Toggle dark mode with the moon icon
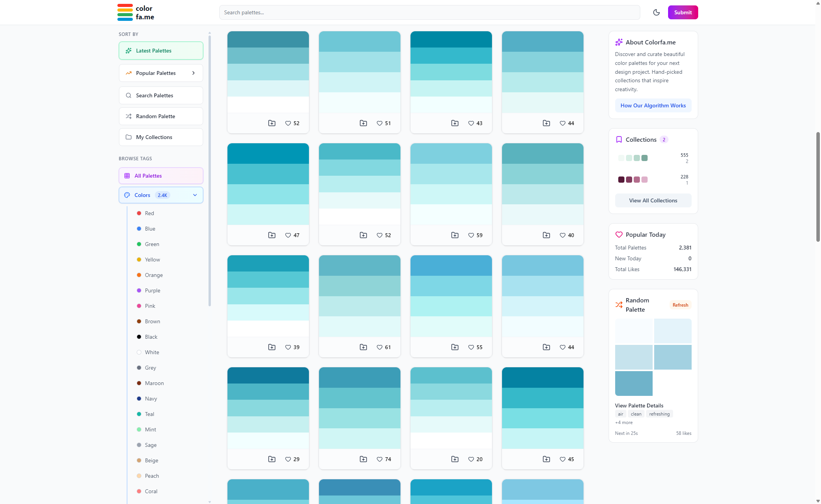The width and height of the screenshot is (821, 504). 656,12
